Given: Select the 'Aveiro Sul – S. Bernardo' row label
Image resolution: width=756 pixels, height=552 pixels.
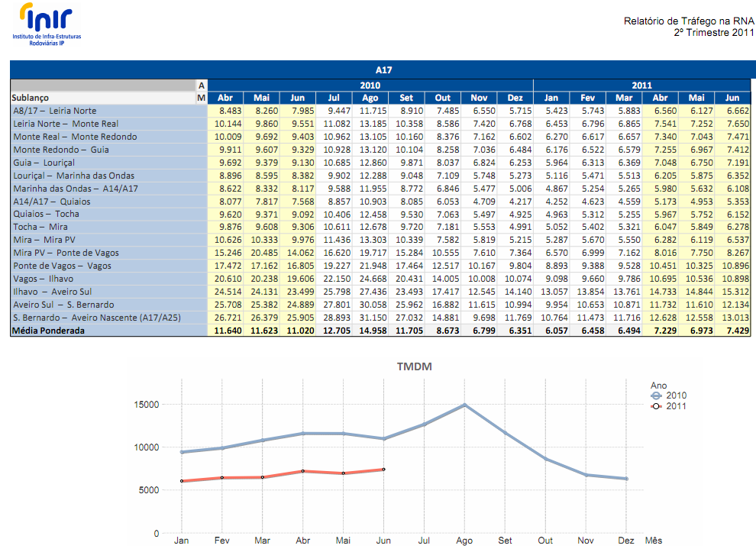Looking at the screenshot, I should click(x=63, y=305).
